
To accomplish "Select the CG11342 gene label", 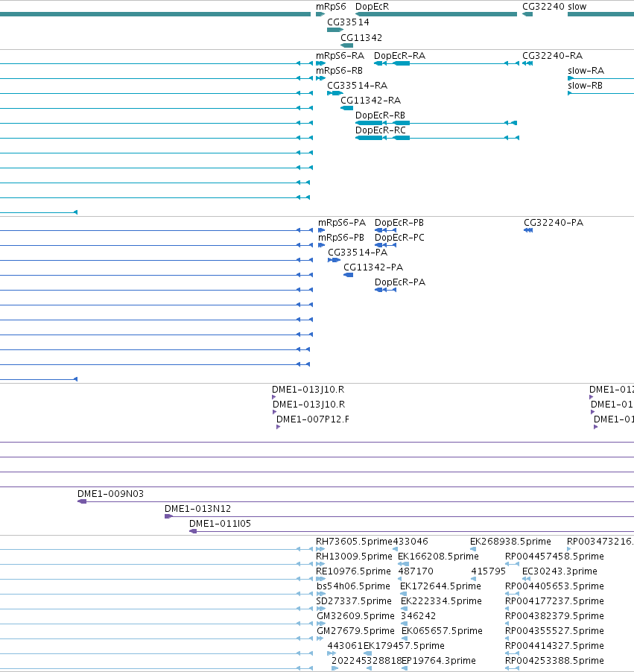I will 361,38.
